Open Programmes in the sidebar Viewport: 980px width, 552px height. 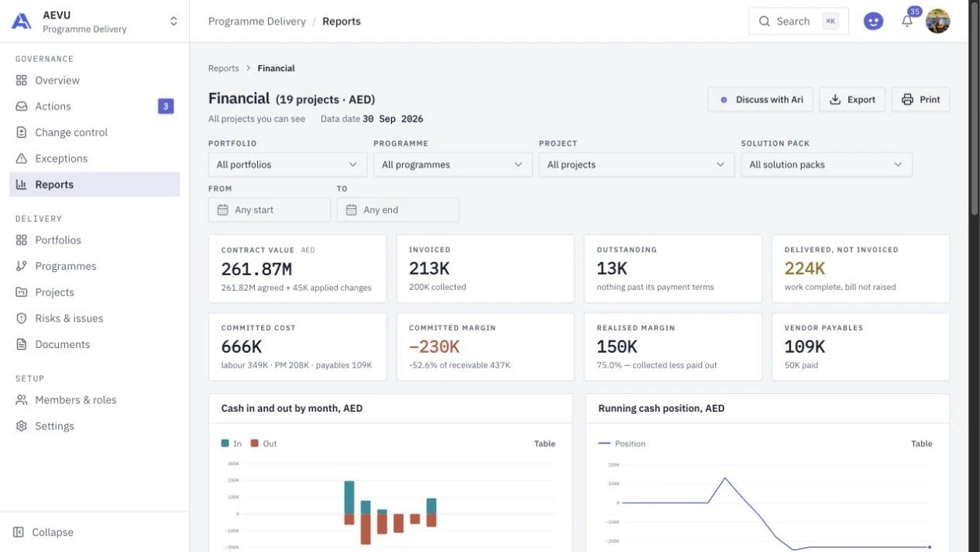pyautogui.click(x=95, y=266)
